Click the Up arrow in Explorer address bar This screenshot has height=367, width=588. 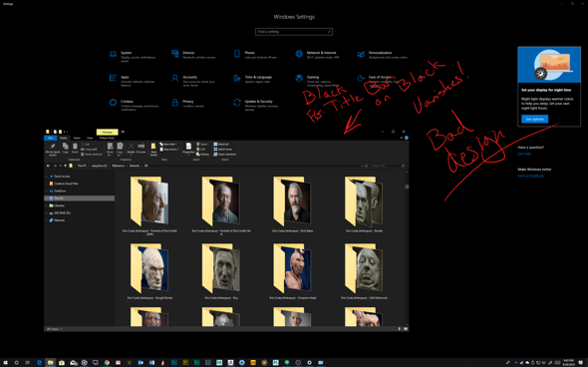(65, 166)
